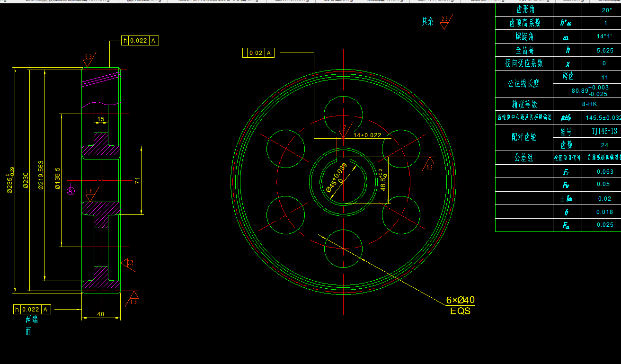Select the keyway depth dimension 48.8
Image resolution: width=621 pixels, height=364 pixels.
click(383, 180)
